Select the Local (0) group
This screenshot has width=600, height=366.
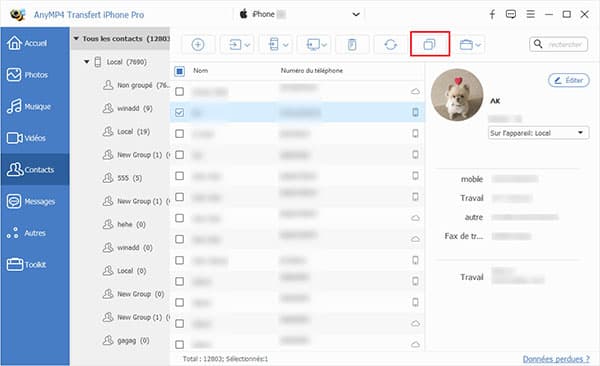click(124, 271)
